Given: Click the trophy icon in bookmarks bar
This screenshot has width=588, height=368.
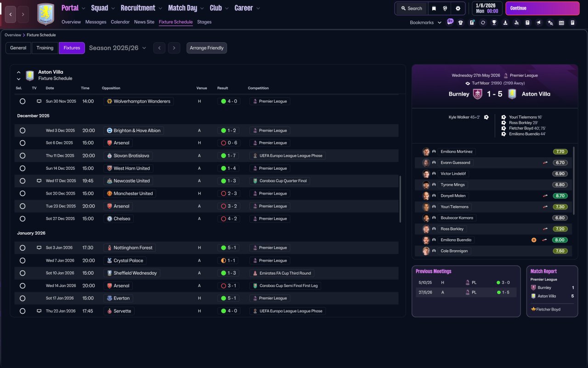Looking at the screenshot, I should coord(494,23).
